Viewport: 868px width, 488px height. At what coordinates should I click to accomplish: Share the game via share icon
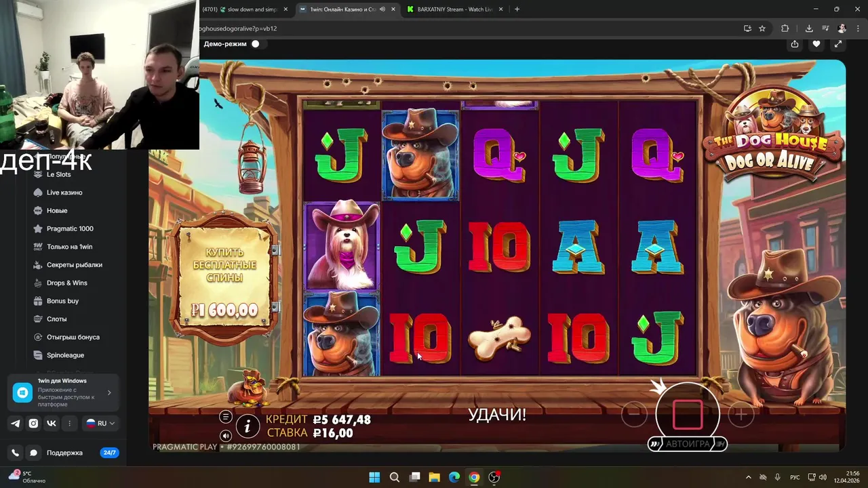(x=795, y=44)
